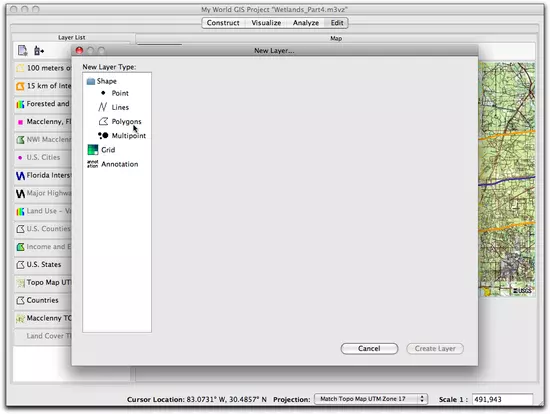Select the Shape category label

click(x=107, y=81)
